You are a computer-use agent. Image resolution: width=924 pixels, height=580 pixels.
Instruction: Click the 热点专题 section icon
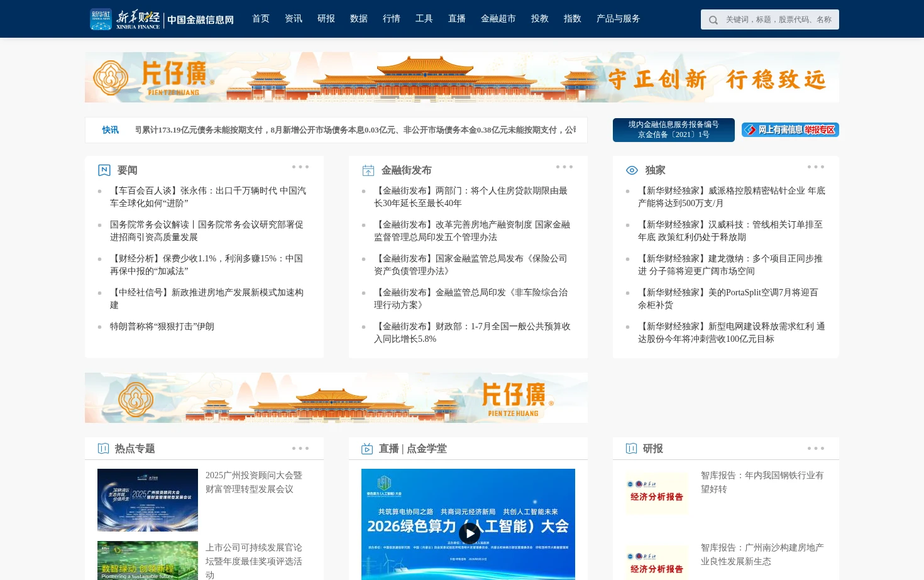pos(104,449)
